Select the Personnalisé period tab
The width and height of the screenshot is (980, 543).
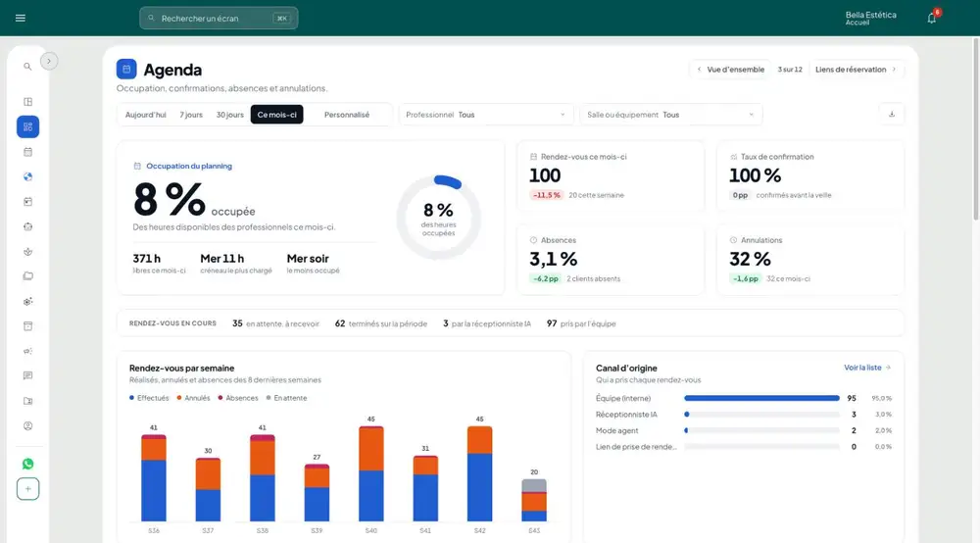coord(347,115)
